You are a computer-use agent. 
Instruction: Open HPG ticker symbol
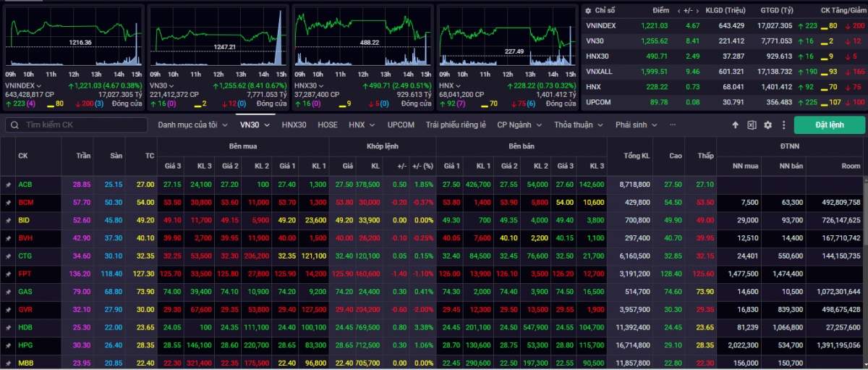point(25,345)
